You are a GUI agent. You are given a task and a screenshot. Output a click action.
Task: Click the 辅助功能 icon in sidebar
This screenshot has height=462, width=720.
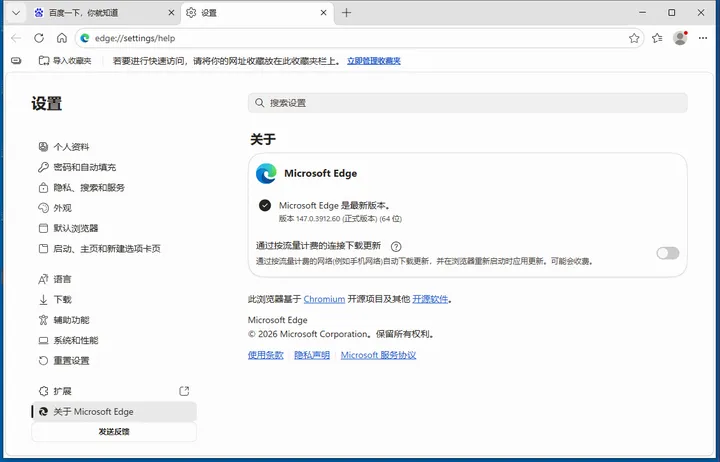pyautogui.click(x=43, y=320)
